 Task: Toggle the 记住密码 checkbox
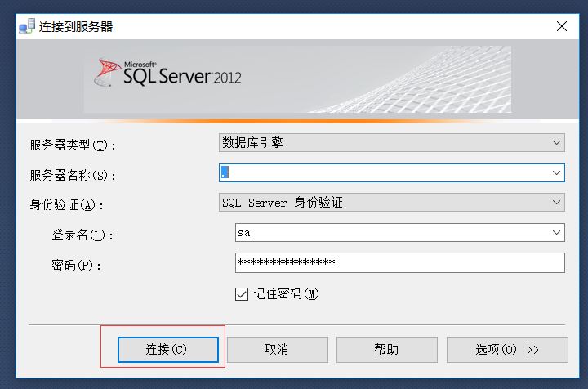pyautogui.click(x=241, y=294)
